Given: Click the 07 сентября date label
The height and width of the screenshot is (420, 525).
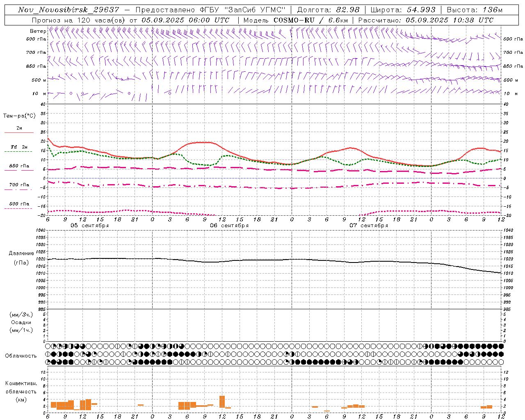Looking at the screenshot, I should [x=369, y=226].
